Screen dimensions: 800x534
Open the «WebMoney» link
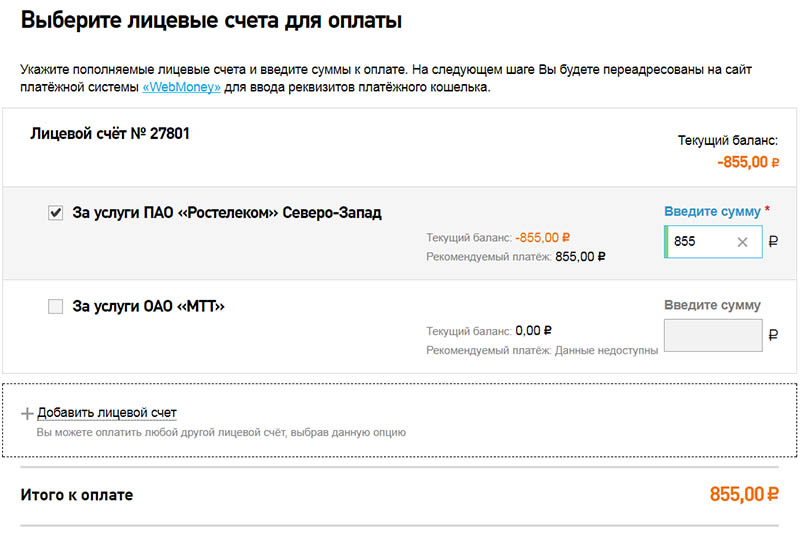(181, 87)
